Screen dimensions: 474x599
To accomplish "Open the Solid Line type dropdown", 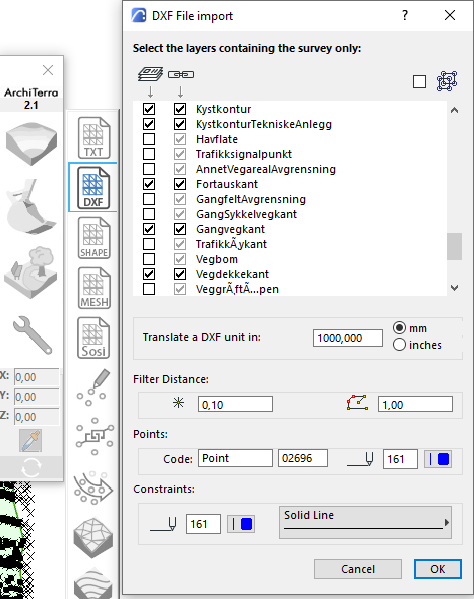I will 365,523.
